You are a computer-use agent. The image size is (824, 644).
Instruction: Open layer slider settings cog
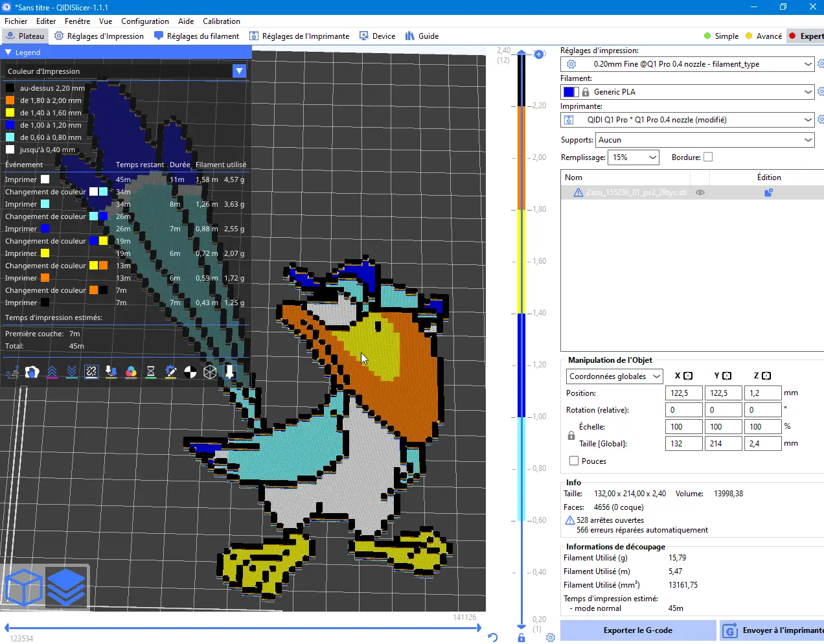(x=551, y=638)
